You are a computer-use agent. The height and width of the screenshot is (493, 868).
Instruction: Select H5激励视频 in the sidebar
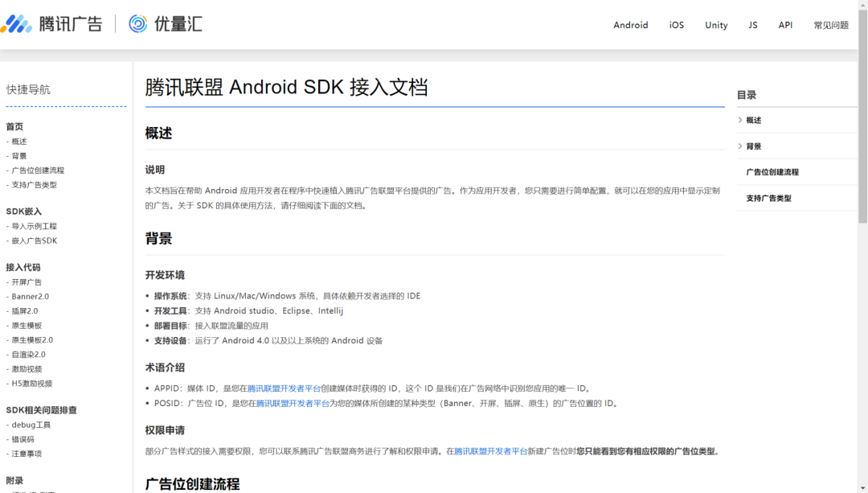(x=31, y=384)
